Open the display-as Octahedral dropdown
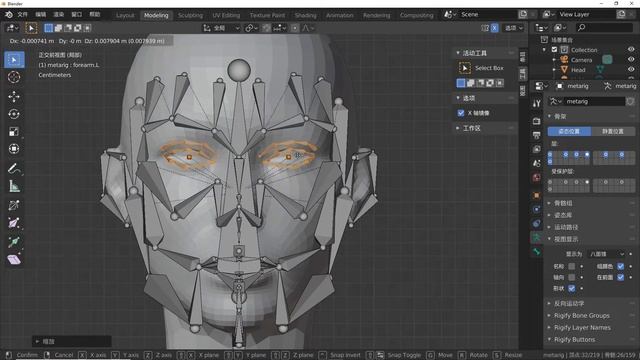The width and height of the screenshot is (640, 360). 606,254
